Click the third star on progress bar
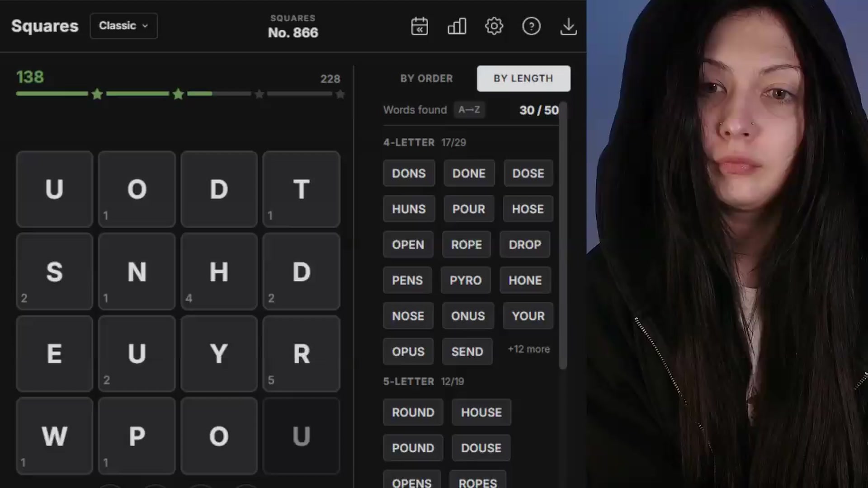The image size is (868, 488). [x=259, y=94]
